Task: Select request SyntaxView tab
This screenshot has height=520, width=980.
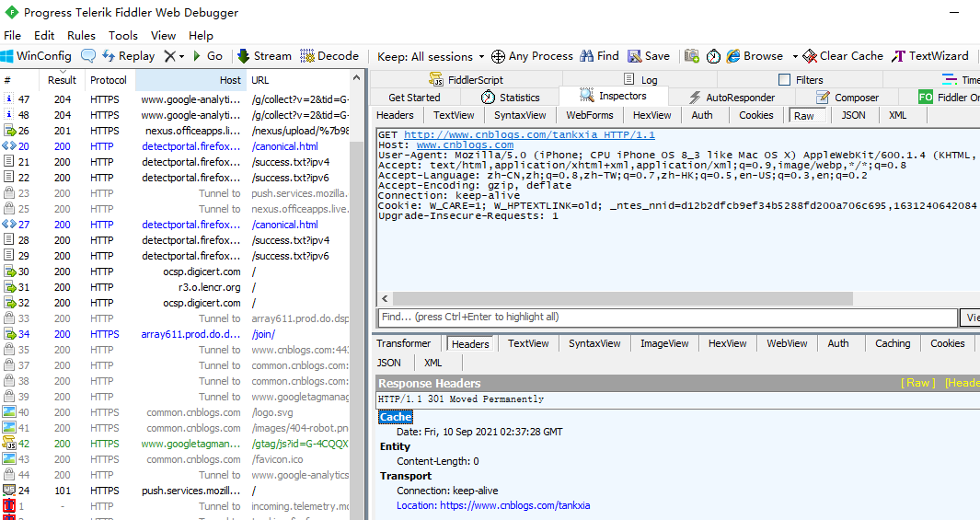Action: click(520, 115)
